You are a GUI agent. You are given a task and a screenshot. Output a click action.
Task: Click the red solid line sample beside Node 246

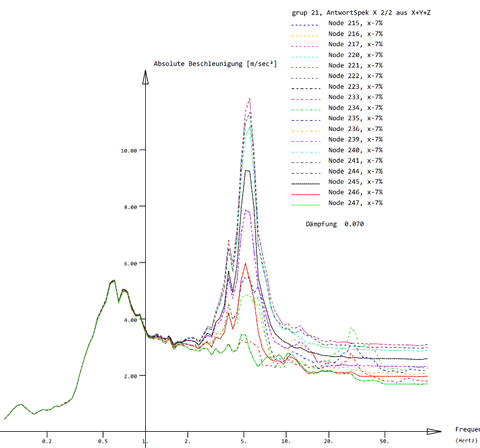click(305, 195)
